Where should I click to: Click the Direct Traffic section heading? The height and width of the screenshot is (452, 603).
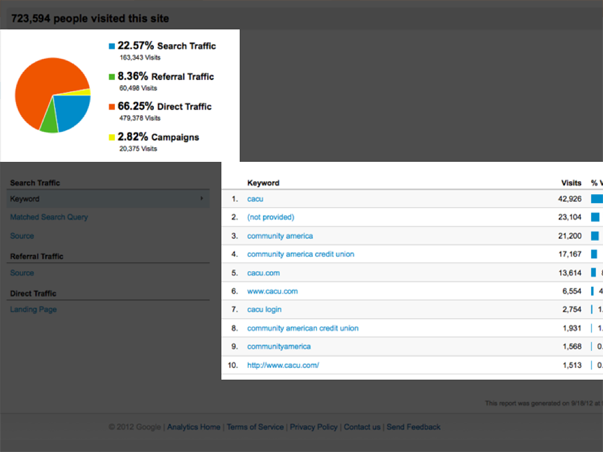tap(33, 294)
